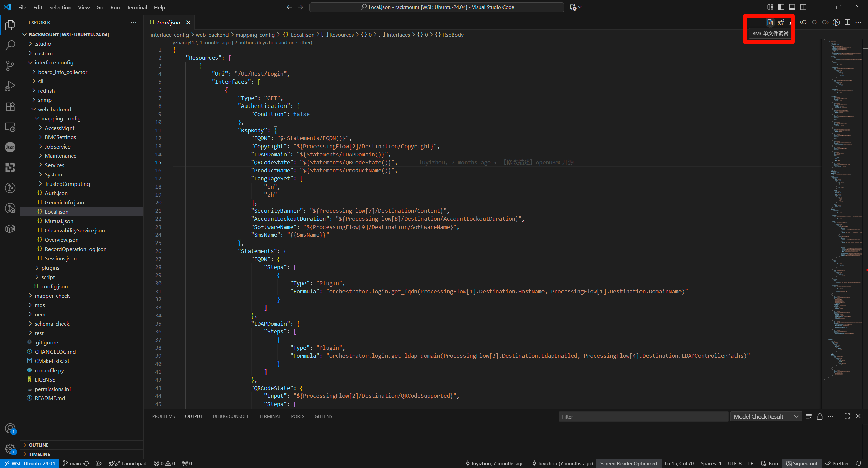868x468 pixels.
Task: Click the output Filter input field
Action: pos(643,417)
